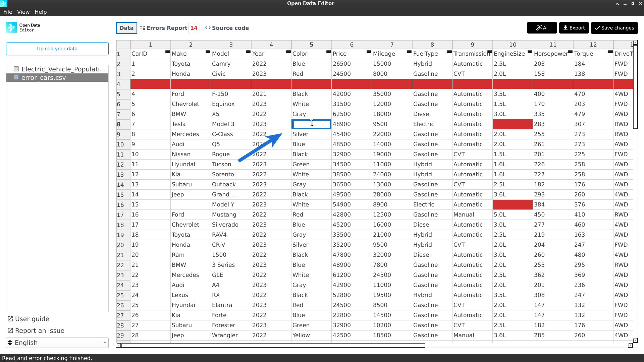Click the globe icon next to English

tap(10, 343)
